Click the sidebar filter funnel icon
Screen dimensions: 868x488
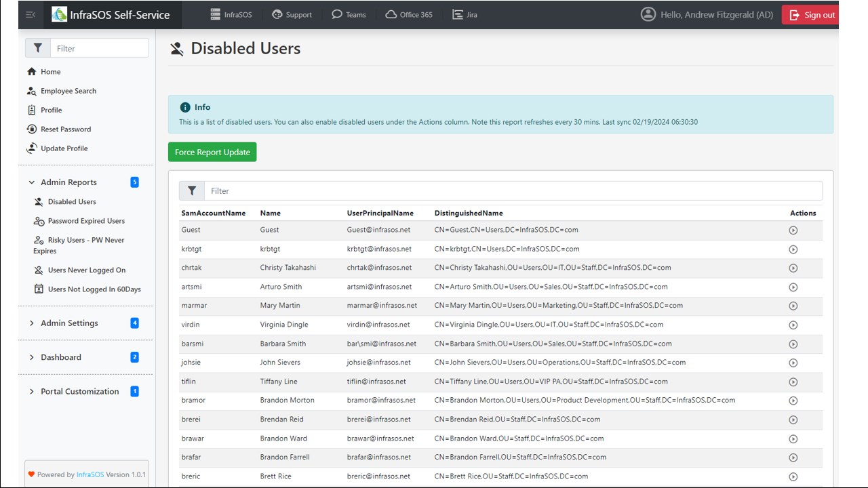38,48
